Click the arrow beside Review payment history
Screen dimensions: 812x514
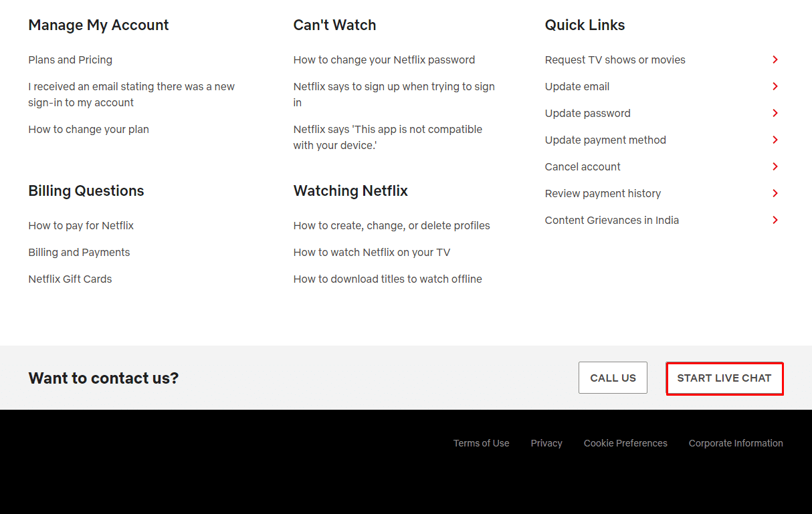coord(775,193)
